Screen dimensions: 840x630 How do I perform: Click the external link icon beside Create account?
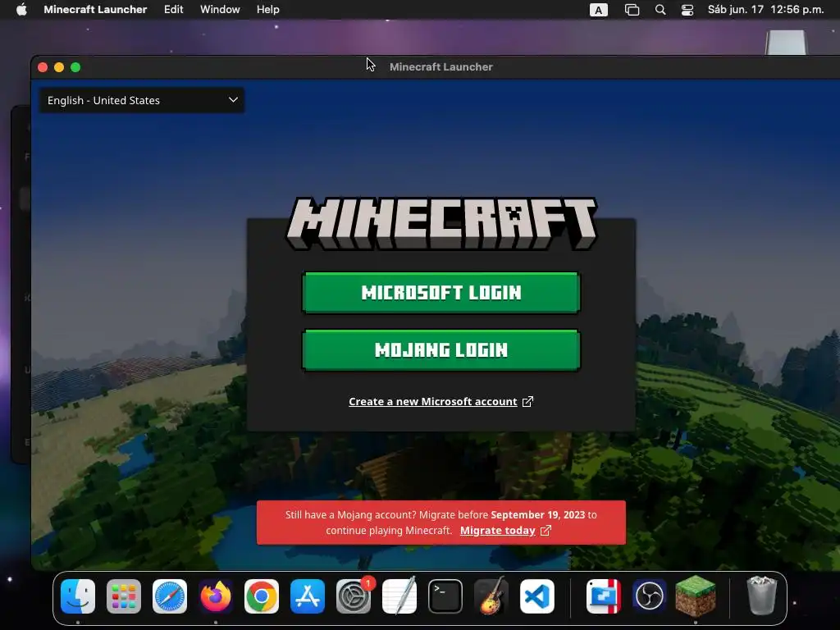(x=527, y=401)
